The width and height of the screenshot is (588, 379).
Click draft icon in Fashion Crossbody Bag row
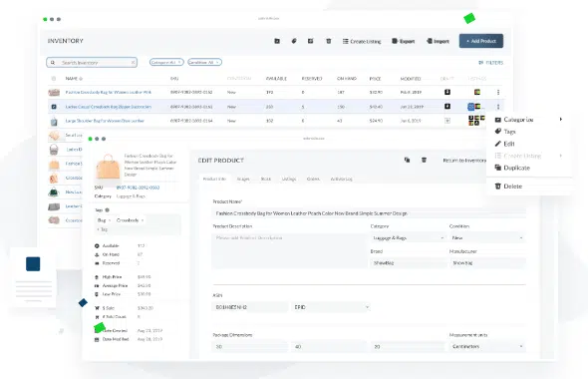tap(447, 92)
